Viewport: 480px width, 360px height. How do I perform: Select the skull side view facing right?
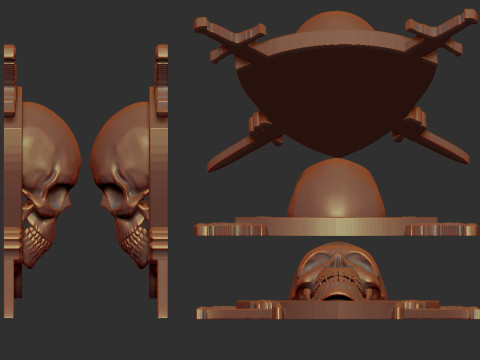[42, 181]
